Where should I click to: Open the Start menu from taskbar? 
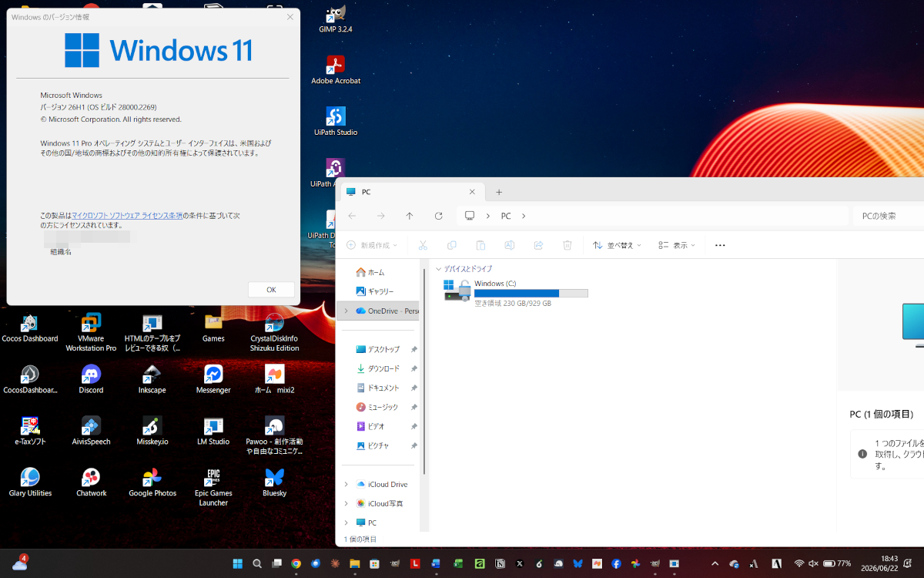tap(237, 563)
